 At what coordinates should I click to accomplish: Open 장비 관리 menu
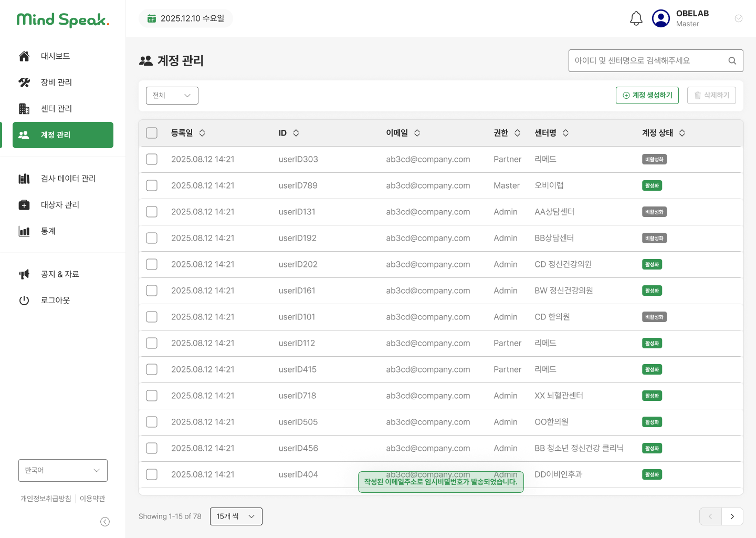(63, 82)
